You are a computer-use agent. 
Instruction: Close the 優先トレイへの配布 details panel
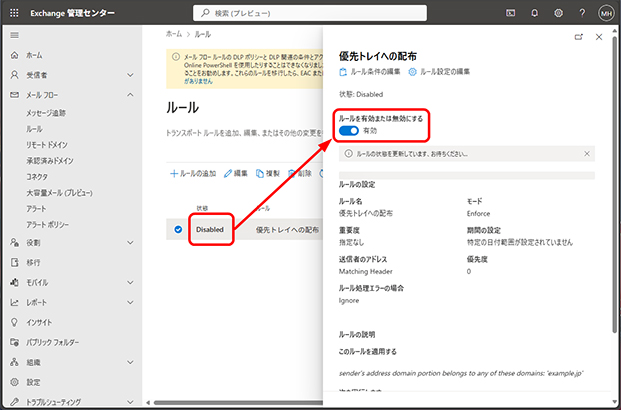tap(599, 37)
